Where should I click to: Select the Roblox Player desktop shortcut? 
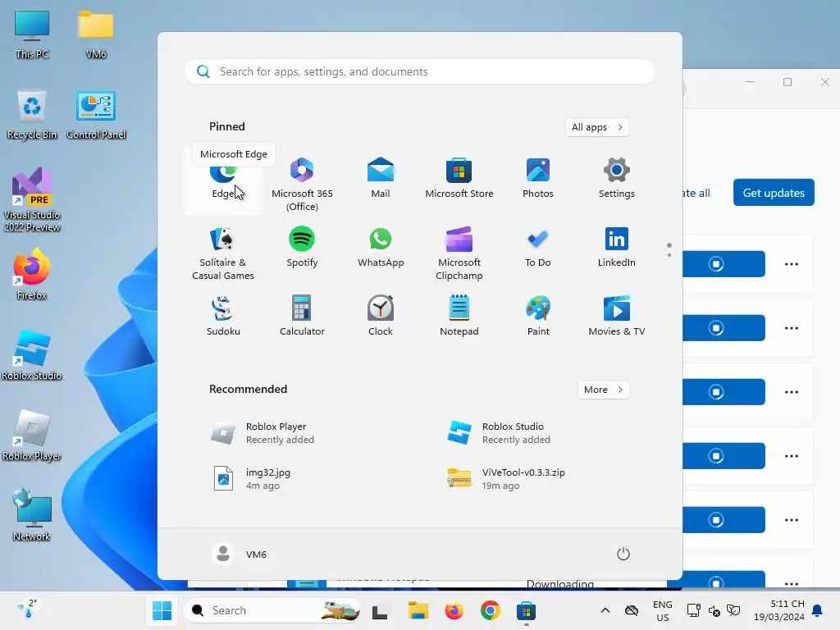pyautogui.click(x=32, y=435)
